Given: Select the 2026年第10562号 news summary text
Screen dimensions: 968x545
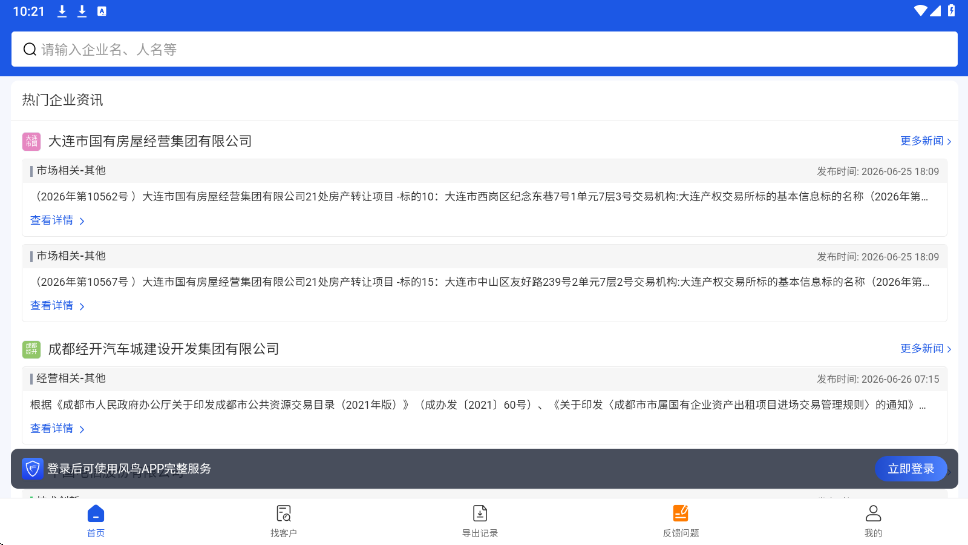Looking at the screenshot, I should click(479, 196).
